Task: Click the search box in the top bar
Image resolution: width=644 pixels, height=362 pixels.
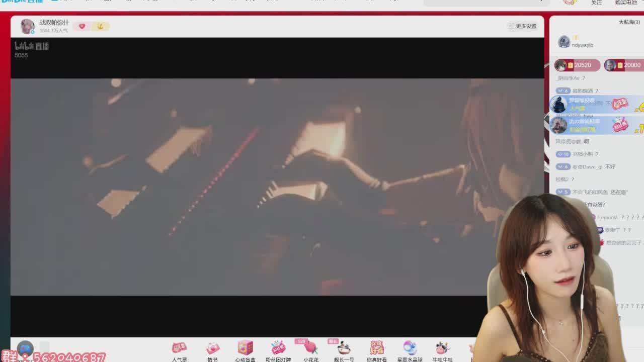Action: [486, 2]
